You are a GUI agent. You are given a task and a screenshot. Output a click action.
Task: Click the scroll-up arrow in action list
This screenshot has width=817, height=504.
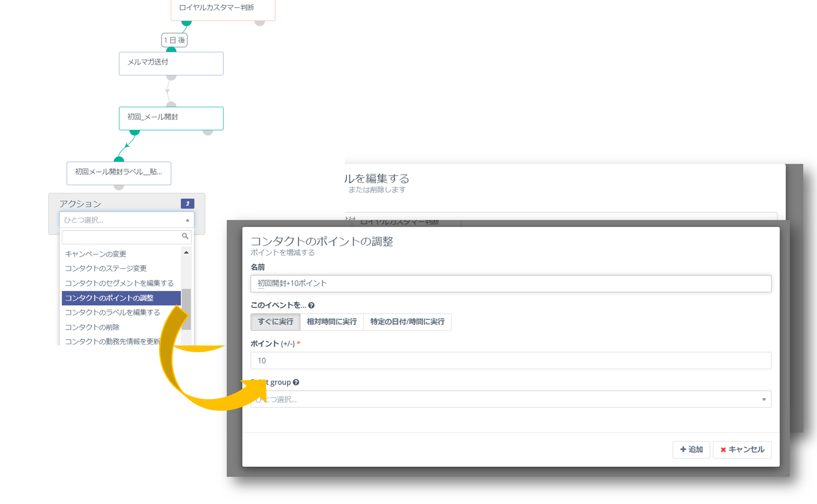[x=186, y=253]
